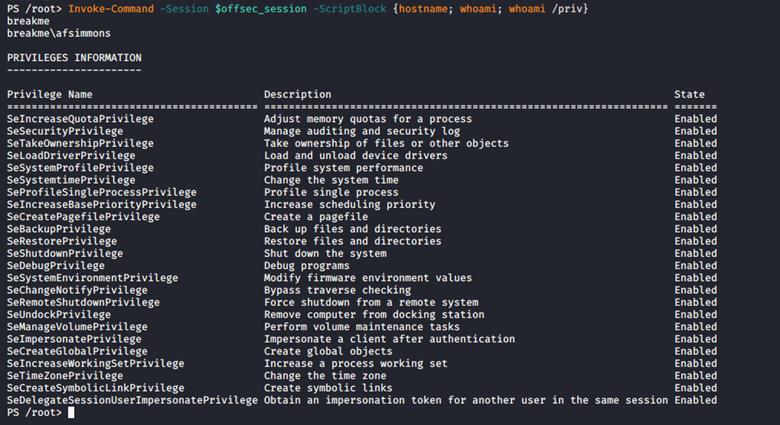Image resolution: width=780 pixels, height=425 pixels.
Task: Click the Privilege Name column header
Action: click(49, 94)
